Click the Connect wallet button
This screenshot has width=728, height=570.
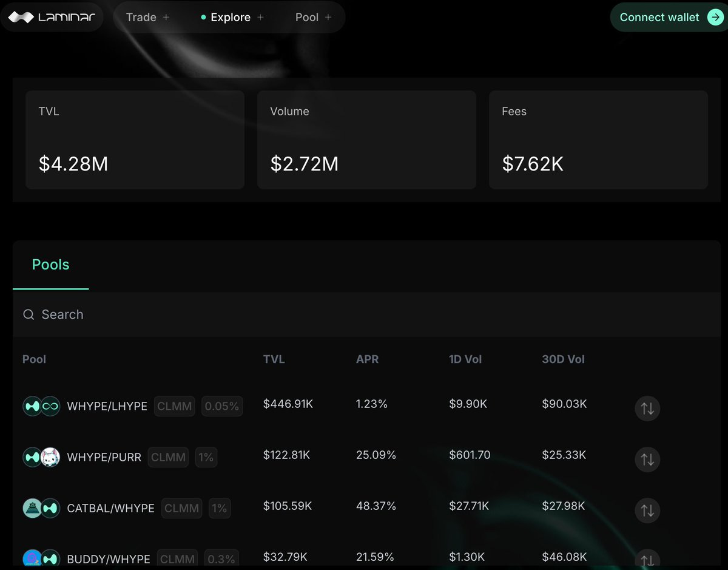(x=669, y=17)
